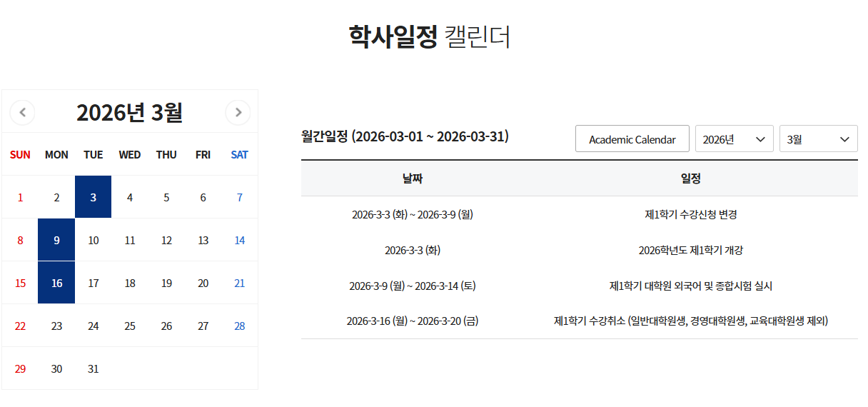Go to next month with right arrow
Image resolution: width=868 pixels, height=407 pixels.
pos(238,112)
